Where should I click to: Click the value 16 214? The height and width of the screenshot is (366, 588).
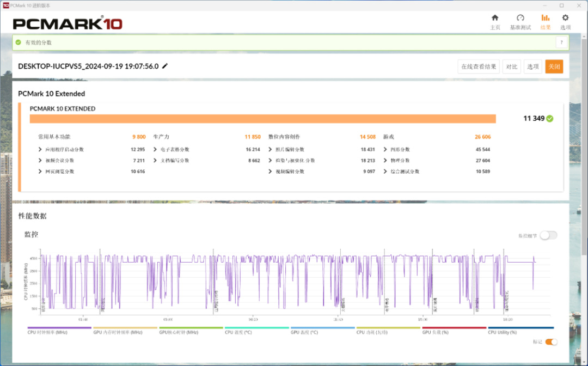253,149
